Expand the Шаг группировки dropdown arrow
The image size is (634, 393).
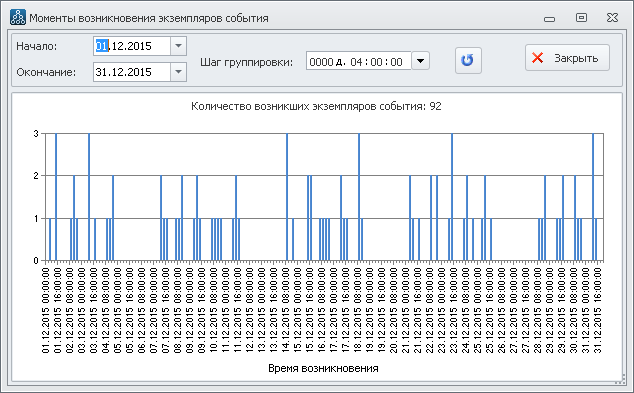click(421, 61)
